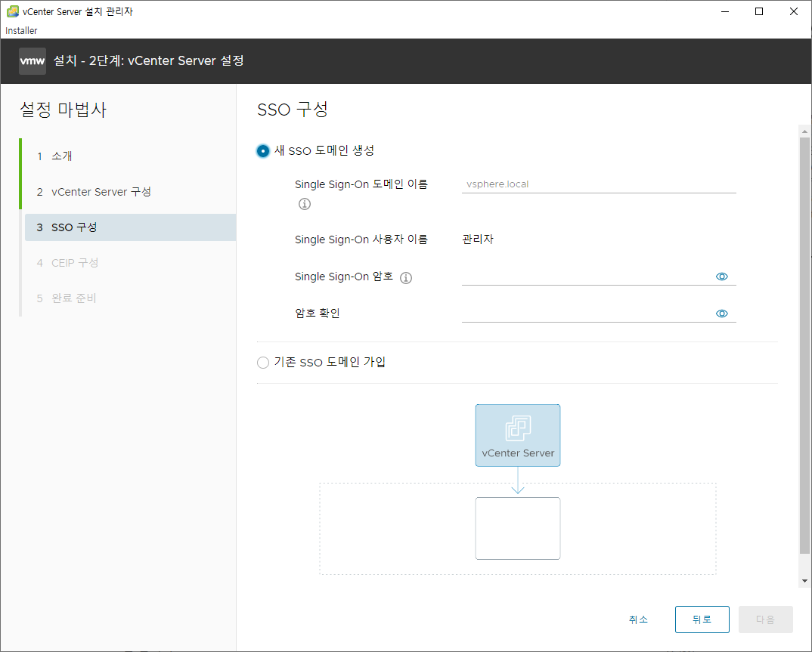Minimize the installer window
Screen dimensions: 812x652
pos(725,11)
